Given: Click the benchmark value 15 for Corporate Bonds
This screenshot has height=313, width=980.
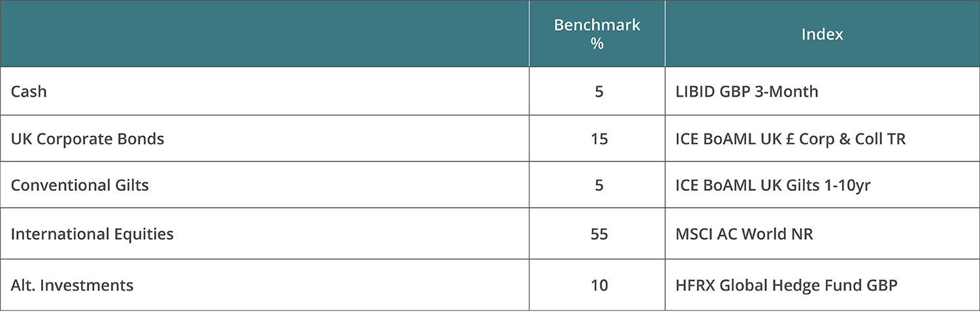Looking at the screenshot, I should 598,139.
